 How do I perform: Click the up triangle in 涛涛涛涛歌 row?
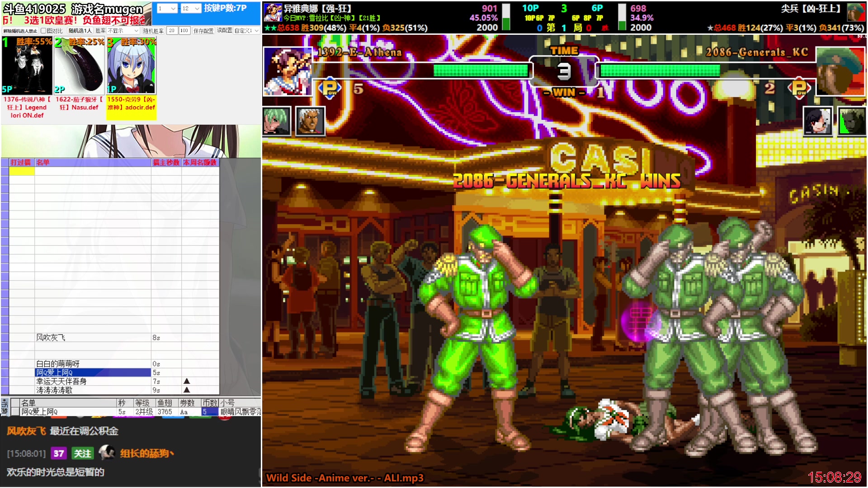[x=187, y=390]
